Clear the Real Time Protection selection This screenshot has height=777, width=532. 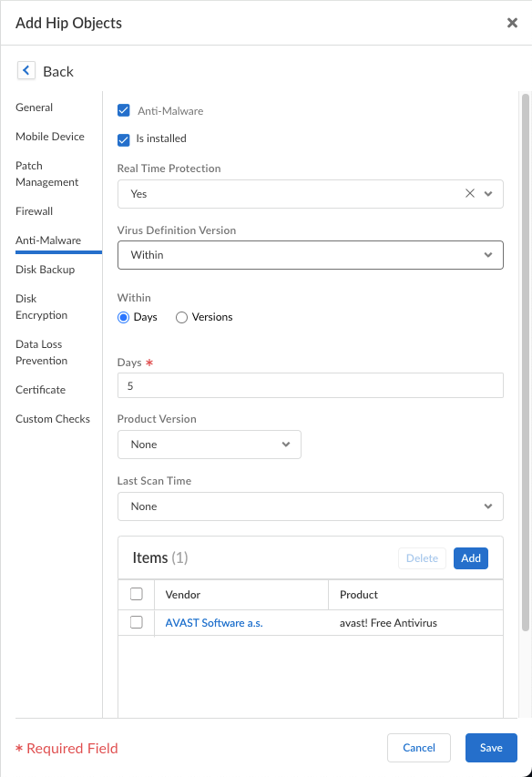pyautogui.click(x=469, y=193)
